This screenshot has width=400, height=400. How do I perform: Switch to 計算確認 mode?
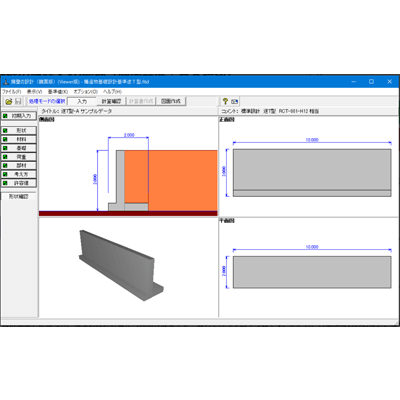pos(111,101)
